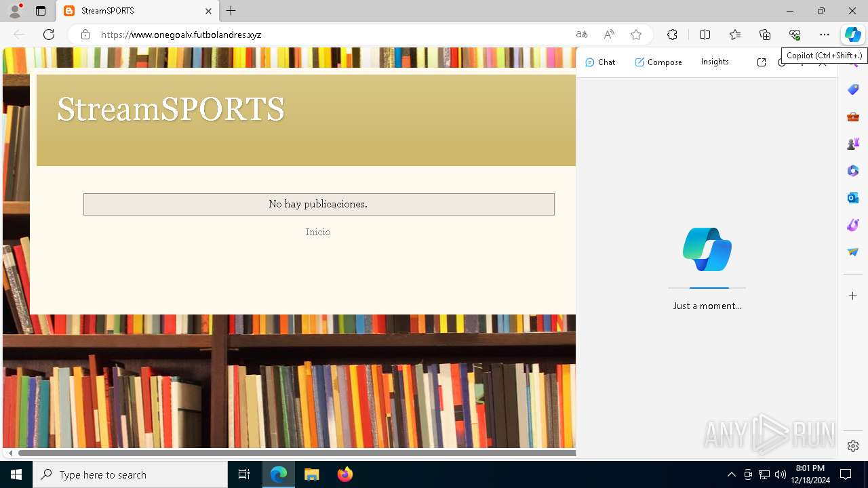The width and height of the screenshot is (868, 488).
Task: Toggle the Copilot sidebar button
Action: tap(852, 35)
